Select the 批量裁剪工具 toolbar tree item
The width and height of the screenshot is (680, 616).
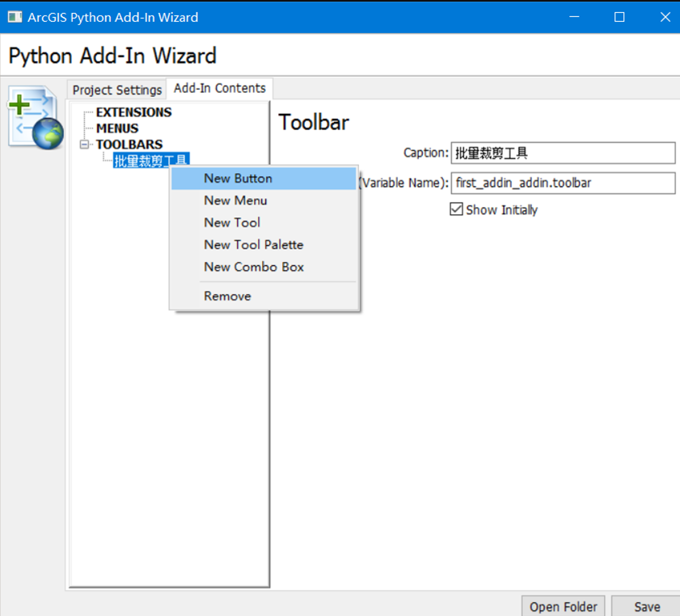point(151,160)
